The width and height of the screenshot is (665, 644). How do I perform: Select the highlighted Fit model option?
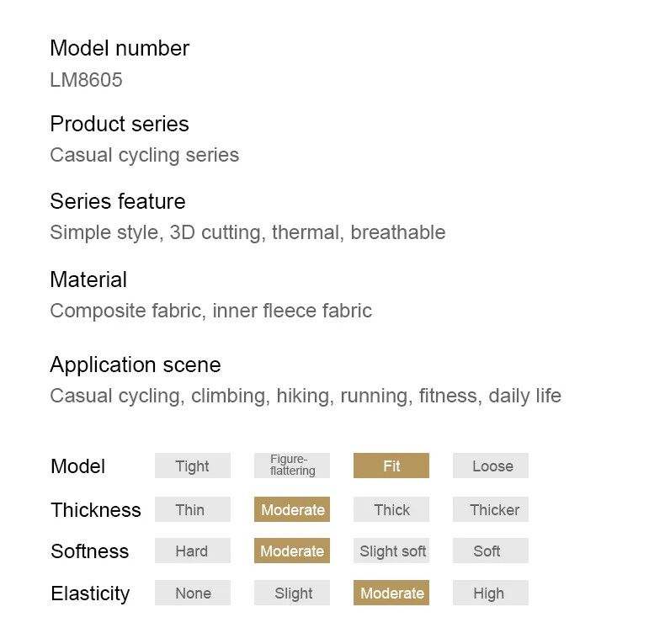pos(391,466)
